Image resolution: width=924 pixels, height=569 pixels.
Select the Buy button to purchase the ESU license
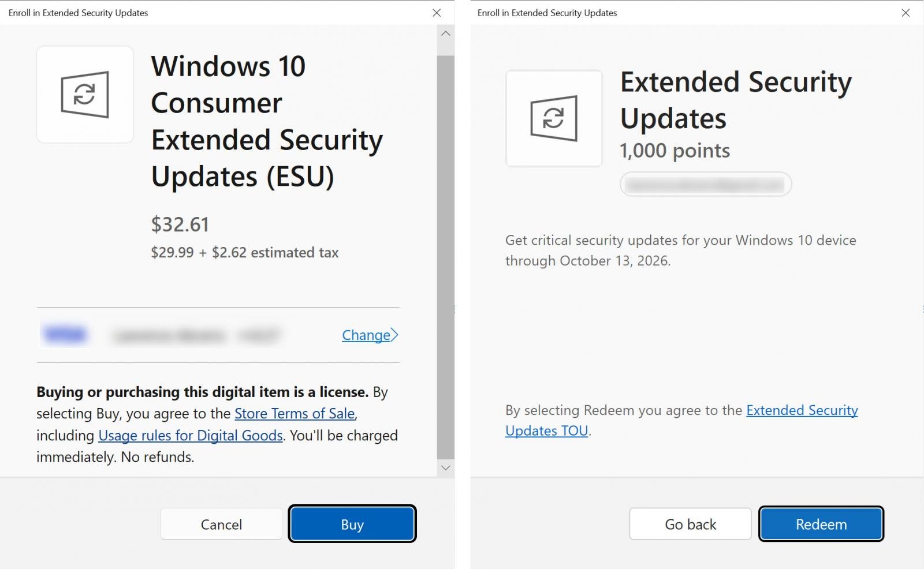[352, 524]
